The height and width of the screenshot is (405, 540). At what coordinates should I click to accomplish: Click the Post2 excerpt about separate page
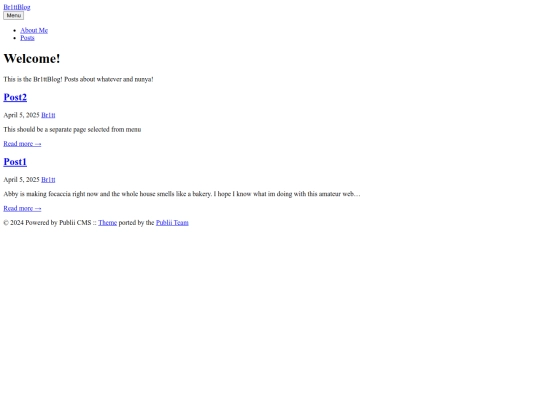(72, 129)
